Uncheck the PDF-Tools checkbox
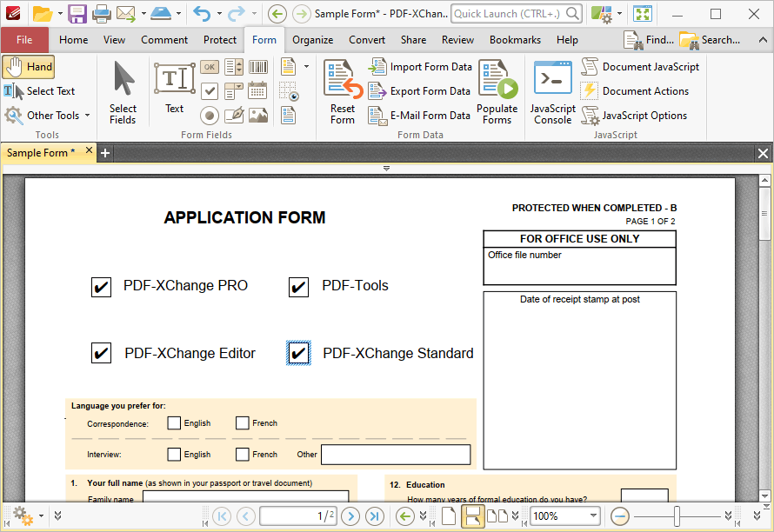774x532 pixels. 298,287
